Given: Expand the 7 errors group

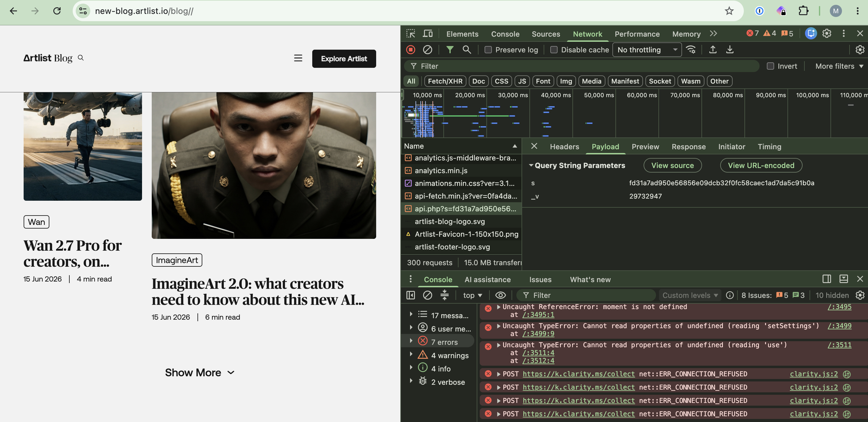Looking at the screenshot, I should point(411,341).
